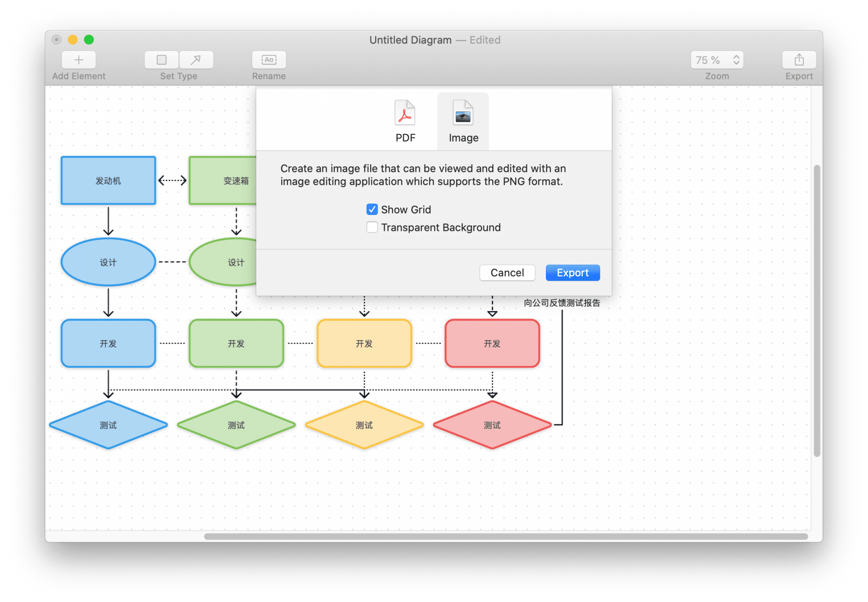Image resolution: width=868 pixels, height=602 pixels.
Task: Open the Export share toolbar icon
Action: click(x=799, y=60)
